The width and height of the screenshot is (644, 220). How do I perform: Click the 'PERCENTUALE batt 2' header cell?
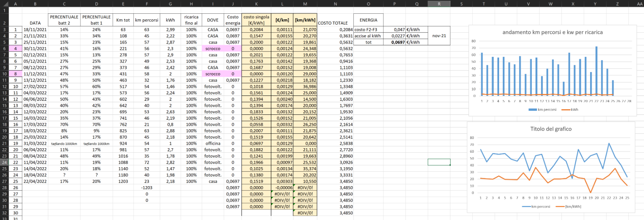(x=64, y=20)
